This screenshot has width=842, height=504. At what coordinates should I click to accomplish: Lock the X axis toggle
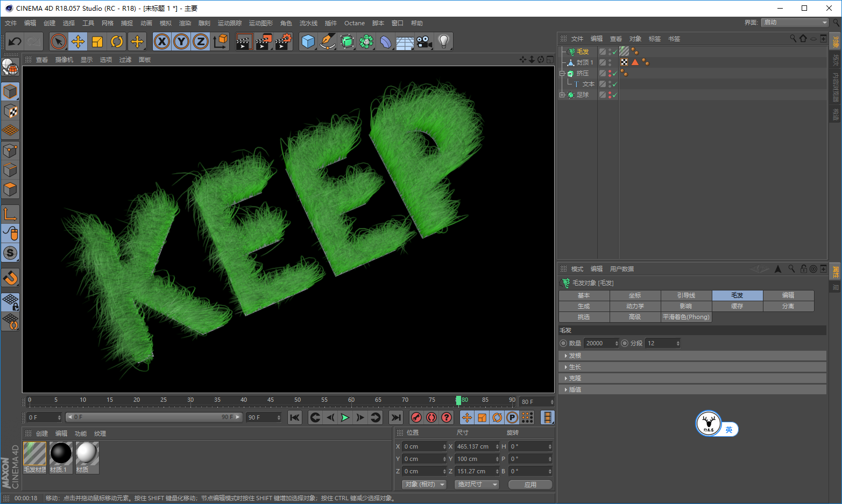pos(162,41)
